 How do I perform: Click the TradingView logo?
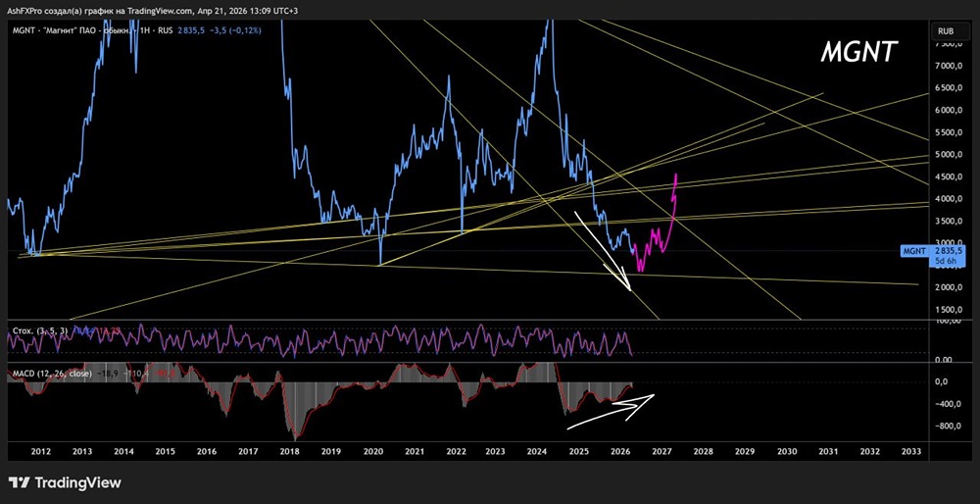[x=65, y=482]
